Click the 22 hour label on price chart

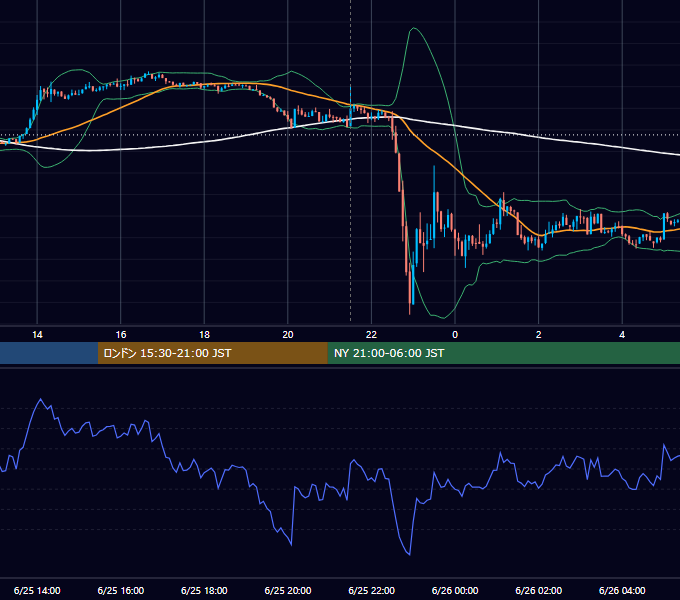pos(371,335)
